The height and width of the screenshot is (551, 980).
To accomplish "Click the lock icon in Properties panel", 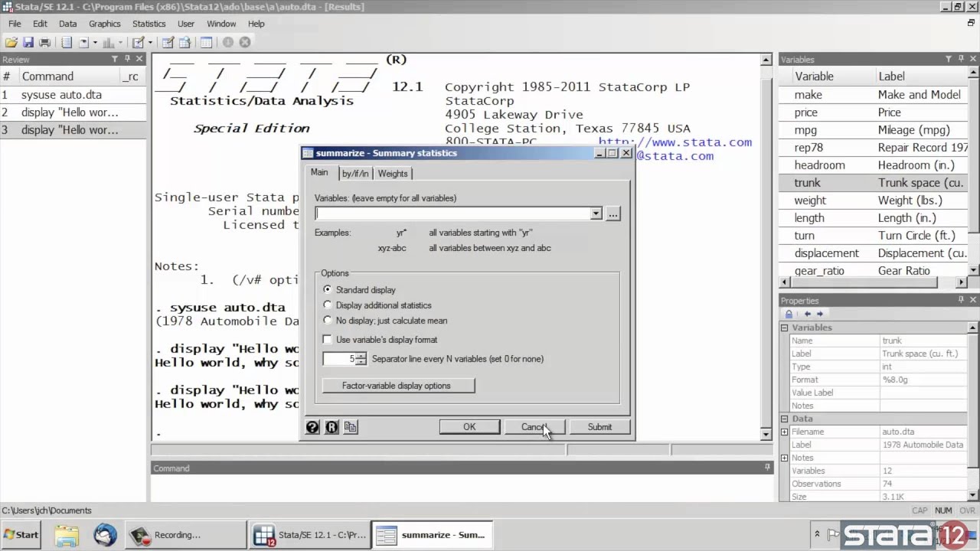I will point(789,314).
